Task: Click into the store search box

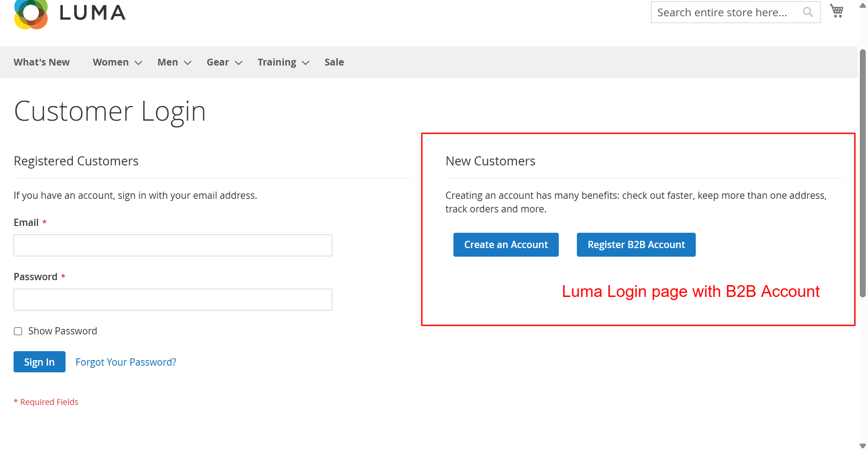Action: [x=723, y=12]
